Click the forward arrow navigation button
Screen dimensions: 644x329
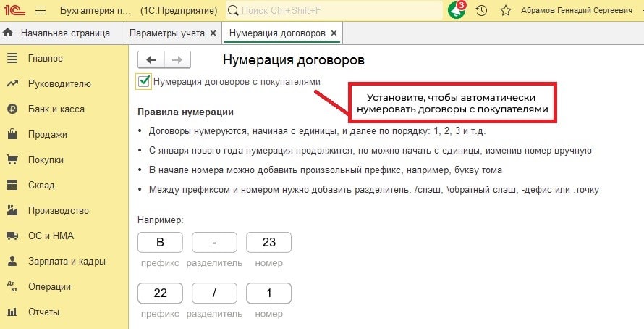[x=178, y=60]
